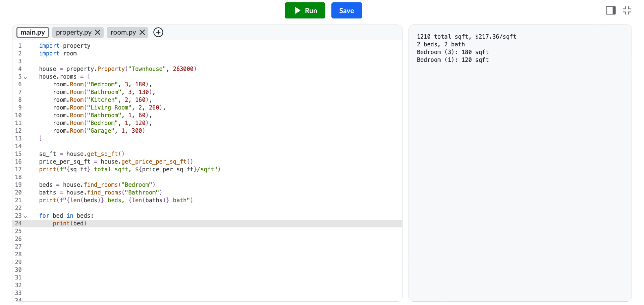The height and width of the screenshot is (305, 644).
Task: Run the Python program
Action: (x=305, y=10)
